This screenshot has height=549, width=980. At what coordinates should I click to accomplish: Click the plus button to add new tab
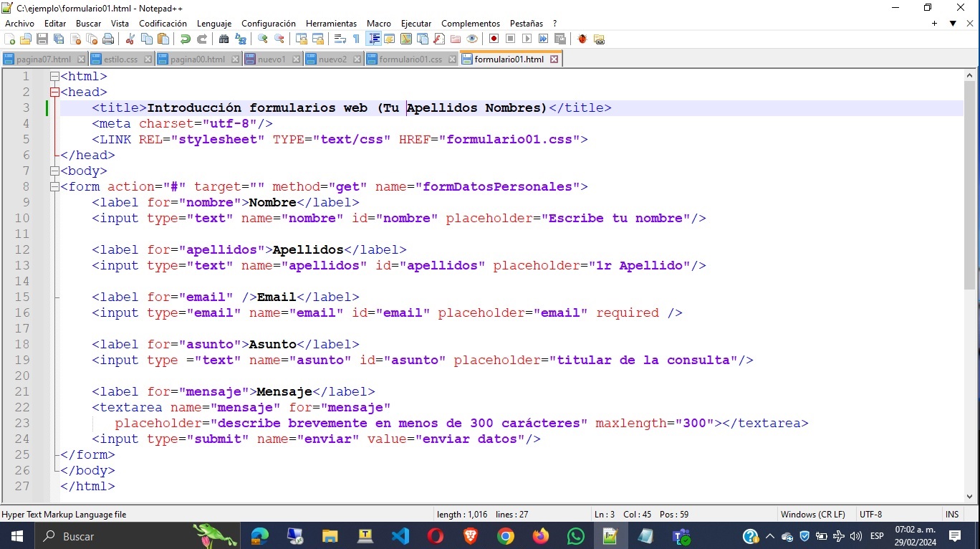click(934, 24)
